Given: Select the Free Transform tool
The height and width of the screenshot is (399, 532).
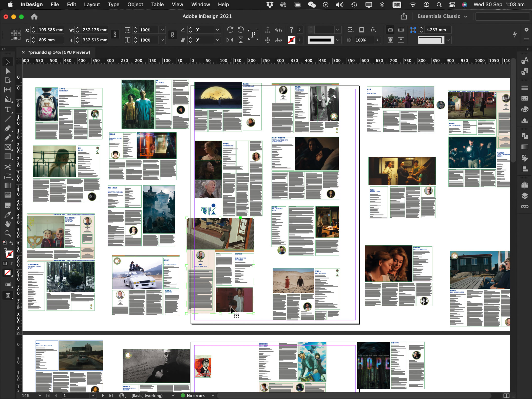Looking at the screenshot, I should tap(8, 176).
